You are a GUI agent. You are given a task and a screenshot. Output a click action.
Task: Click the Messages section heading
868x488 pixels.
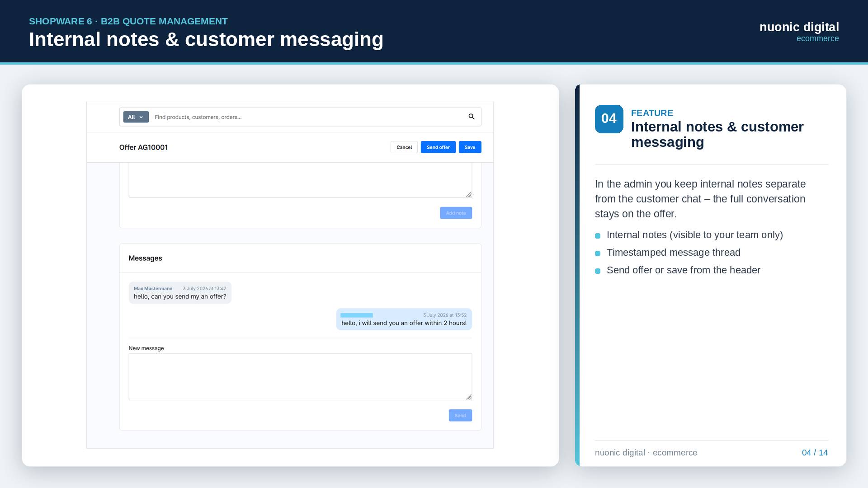point(145,258)
